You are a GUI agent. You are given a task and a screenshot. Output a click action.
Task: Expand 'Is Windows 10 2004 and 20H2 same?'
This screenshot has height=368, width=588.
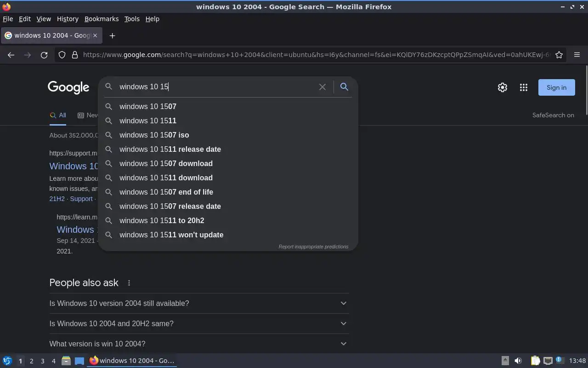(199, 323)
